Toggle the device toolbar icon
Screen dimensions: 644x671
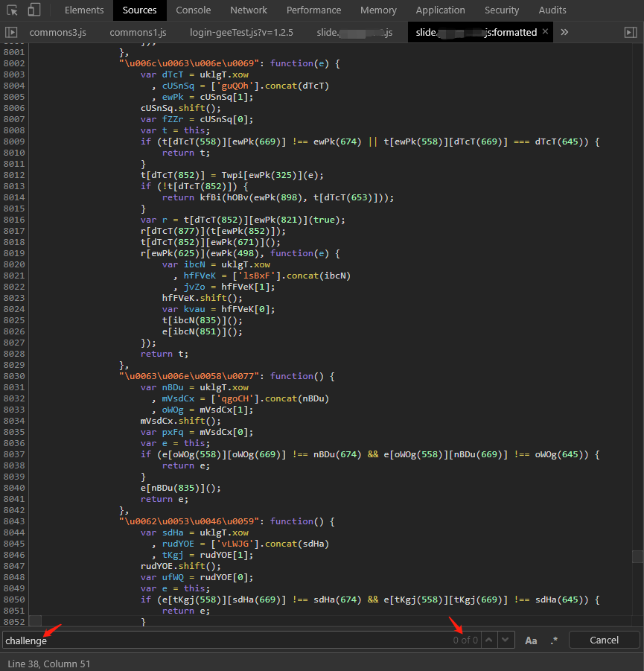(x=34, y=10)
